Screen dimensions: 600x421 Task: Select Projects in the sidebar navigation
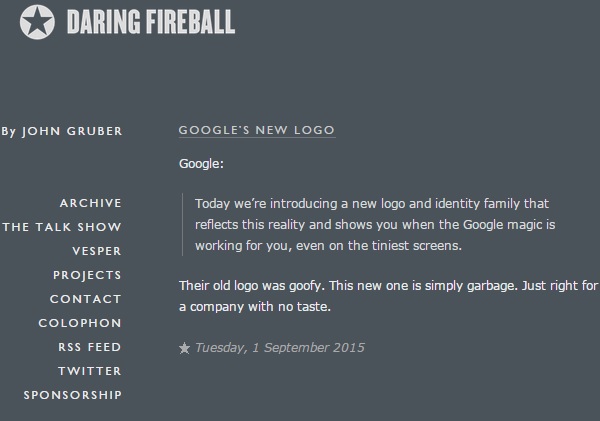click(87, 275)
